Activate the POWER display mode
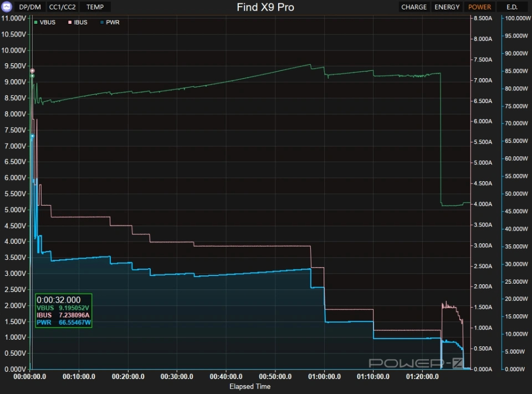This screenshot has width=532, height=394. [479, 7]
